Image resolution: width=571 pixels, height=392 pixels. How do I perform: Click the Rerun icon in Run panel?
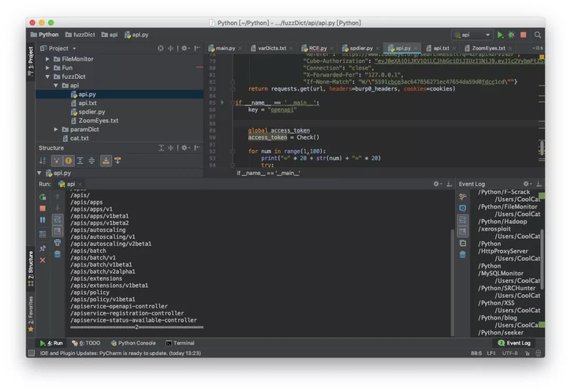coord(43,197)
